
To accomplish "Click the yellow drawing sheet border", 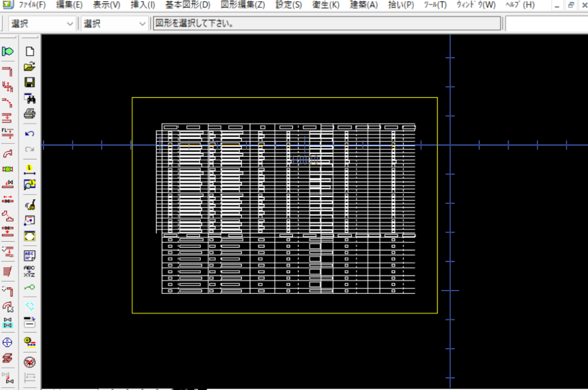I will coord(132,201).
